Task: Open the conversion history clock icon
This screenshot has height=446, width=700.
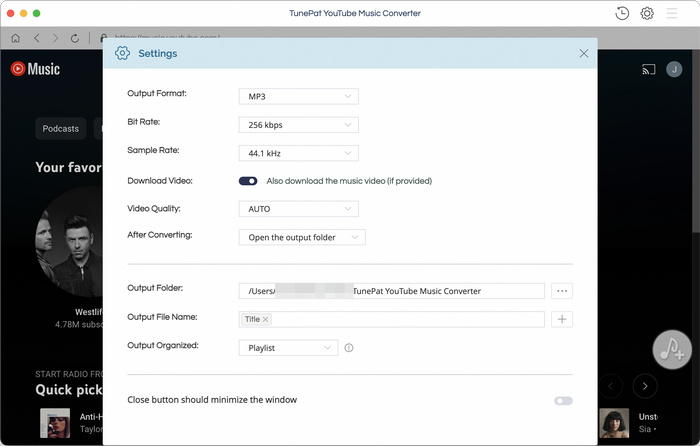Action: pos(622,13)
